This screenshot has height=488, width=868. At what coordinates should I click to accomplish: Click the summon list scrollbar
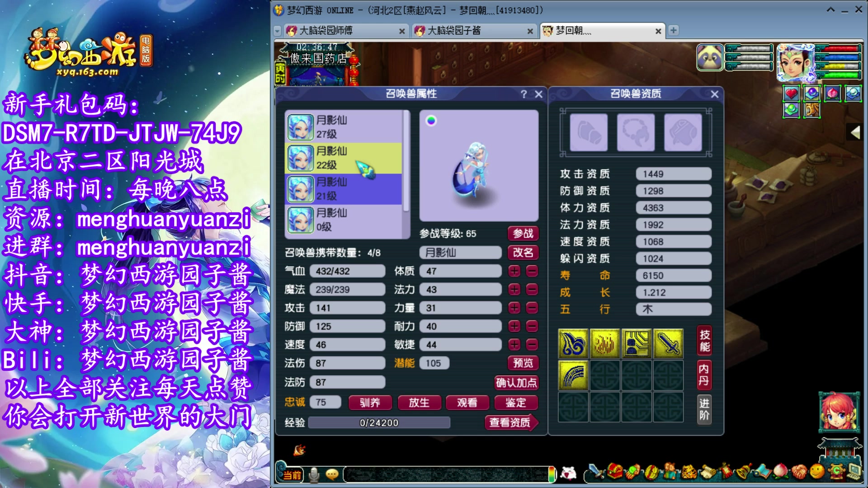point(406,161)
